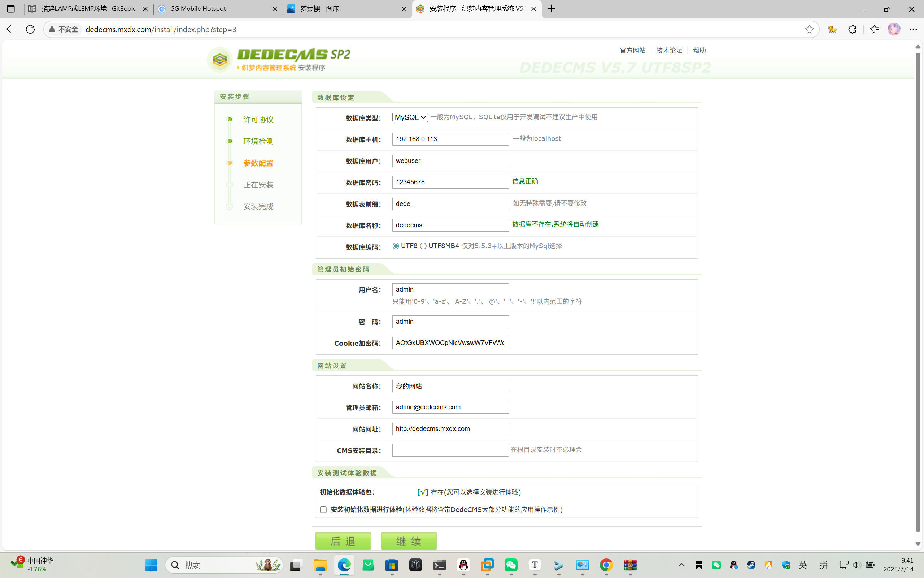Click the database password field
Image resolution: width=924 pixels, height=578 pixels.
click(450, 182)
